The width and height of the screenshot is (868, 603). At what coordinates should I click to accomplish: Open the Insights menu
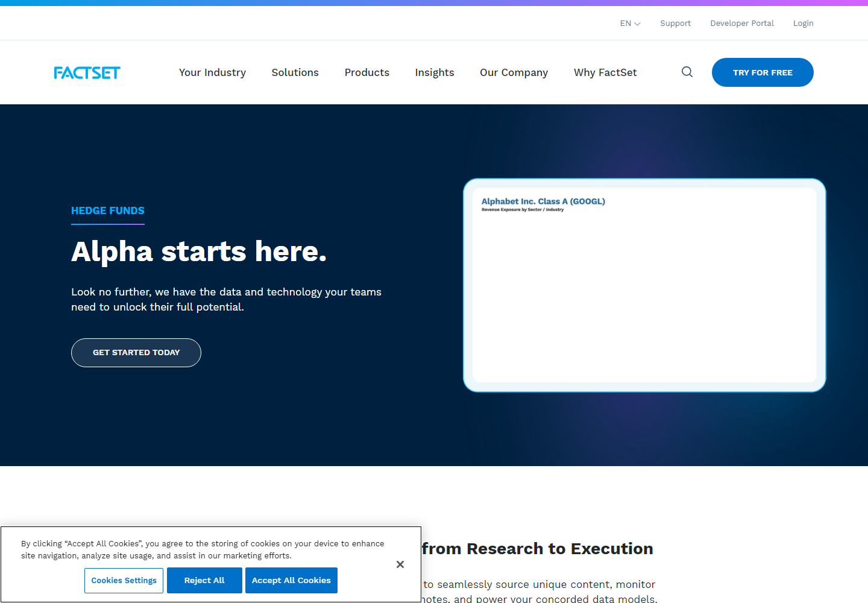tap(435, 72)
